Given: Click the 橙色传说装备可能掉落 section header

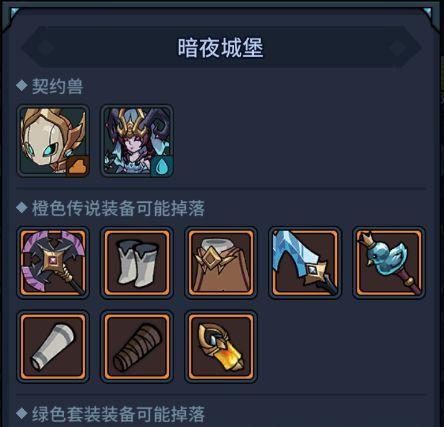Looking at the screenshot, I should [x=118, y=208].
